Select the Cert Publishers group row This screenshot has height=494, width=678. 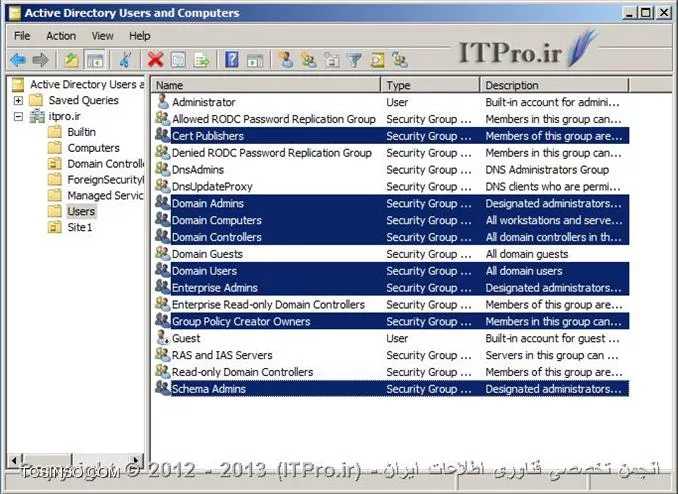391,135
